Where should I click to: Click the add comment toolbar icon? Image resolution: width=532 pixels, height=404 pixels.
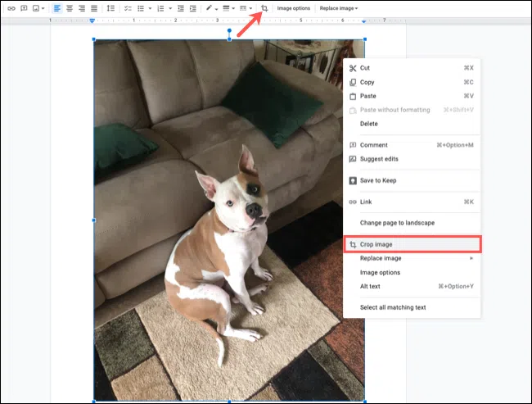(x=23, y=8)
